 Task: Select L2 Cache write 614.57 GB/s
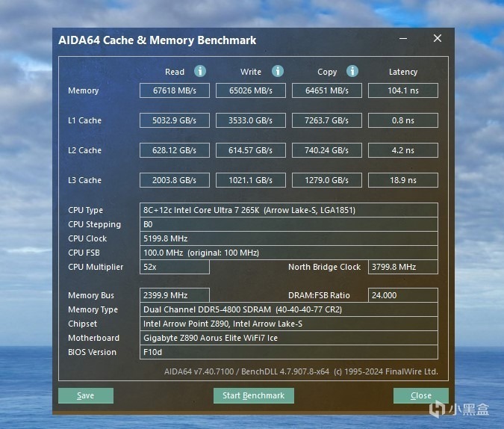coord(251,150)
